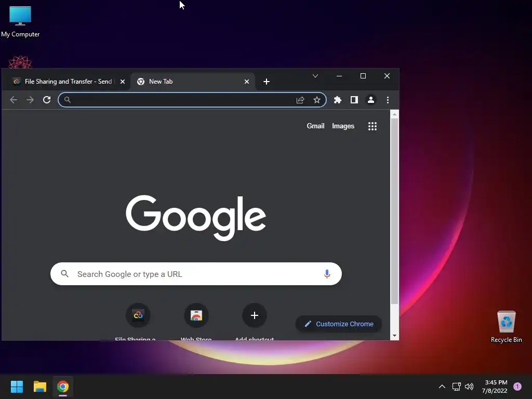532x399 pixels.
Task: Open a new tab with plus button
Action: pos(267,82)
